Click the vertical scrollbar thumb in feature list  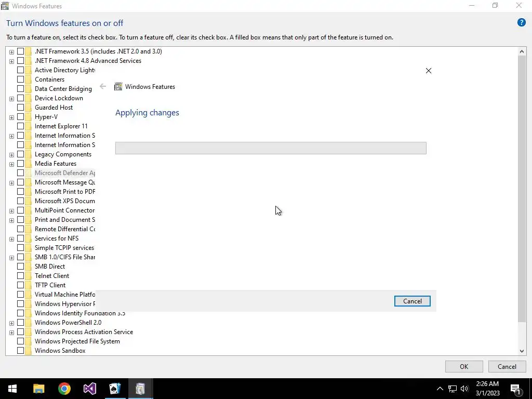coord(522,189)
